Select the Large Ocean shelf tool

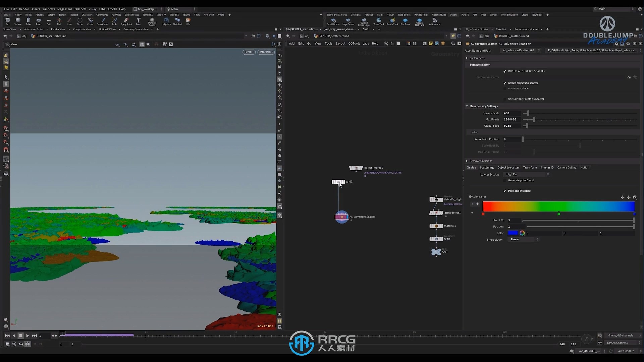(348, 21)
